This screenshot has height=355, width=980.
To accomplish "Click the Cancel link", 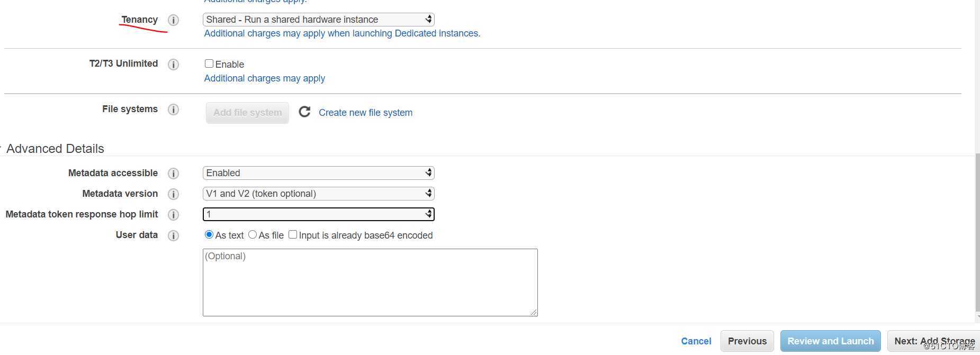I will pyautogui.click(x=696, y=341).
